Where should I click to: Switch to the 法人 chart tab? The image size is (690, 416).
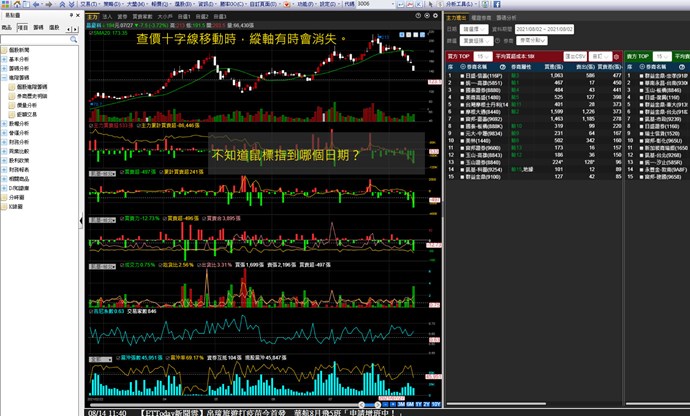click(x=107, y=17)
